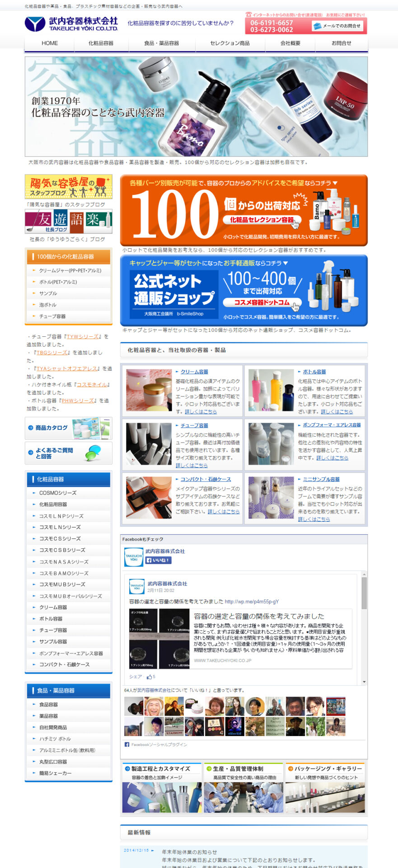This screenshot has height=868, width=398.
Task: Open コスメBAMOシリーズ in the sidebar
Action: click(x=69, y=573)
